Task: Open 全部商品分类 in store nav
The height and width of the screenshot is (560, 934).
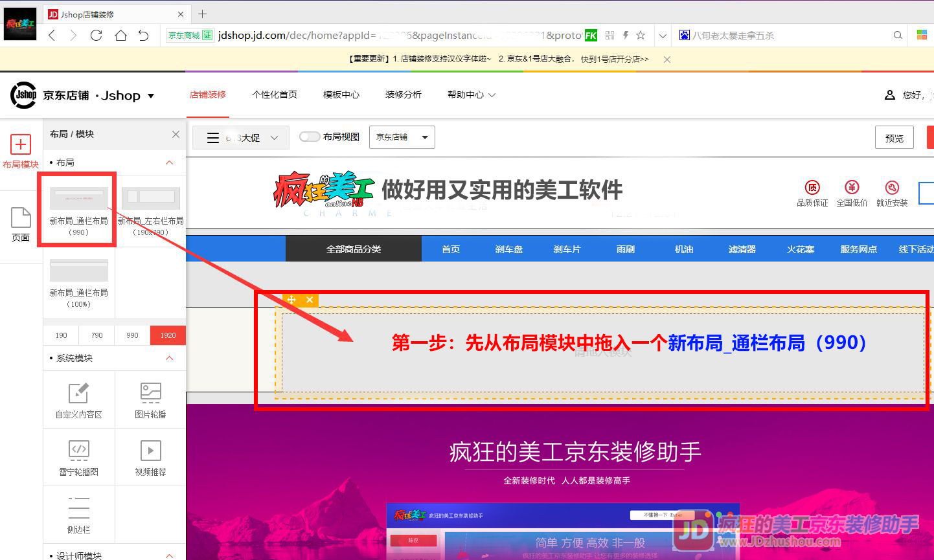Action: point(354,249)
